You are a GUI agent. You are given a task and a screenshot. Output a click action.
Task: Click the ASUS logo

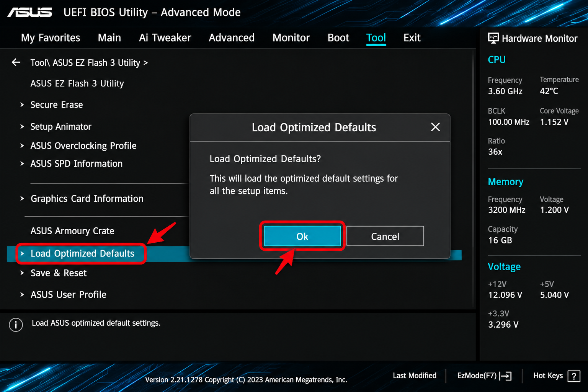30,12
